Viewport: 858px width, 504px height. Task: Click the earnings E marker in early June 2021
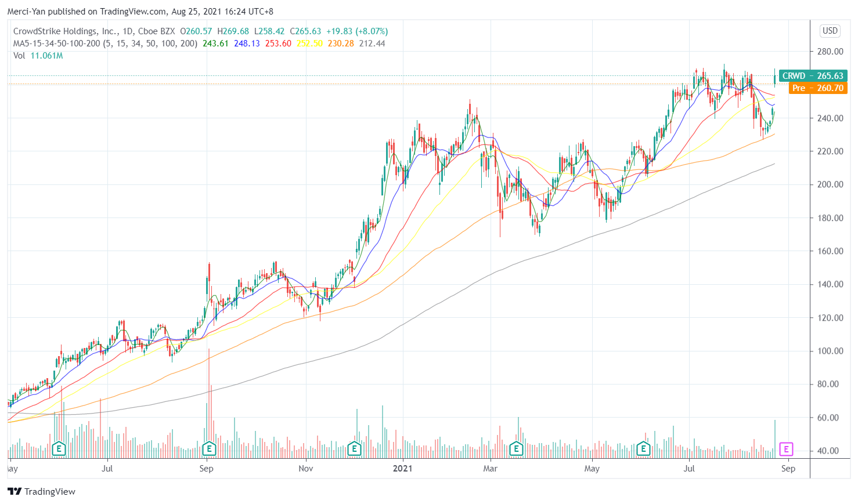[643, 448]
